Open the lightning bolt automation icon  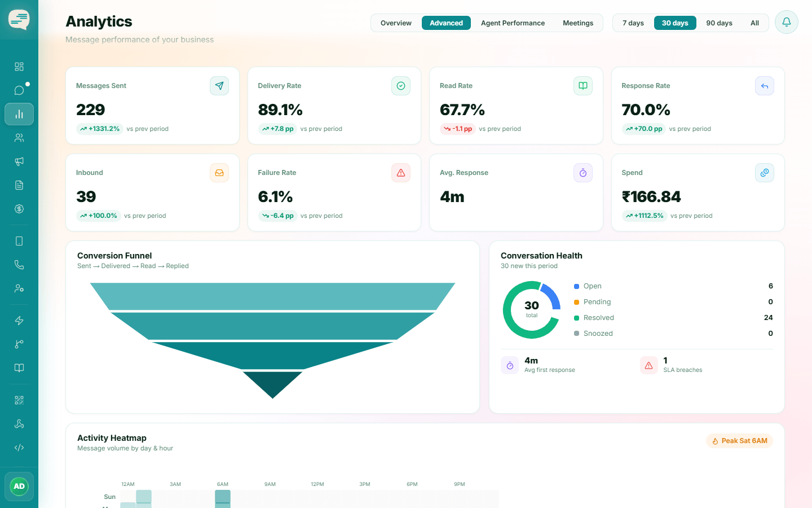click(x=19, y=321)
